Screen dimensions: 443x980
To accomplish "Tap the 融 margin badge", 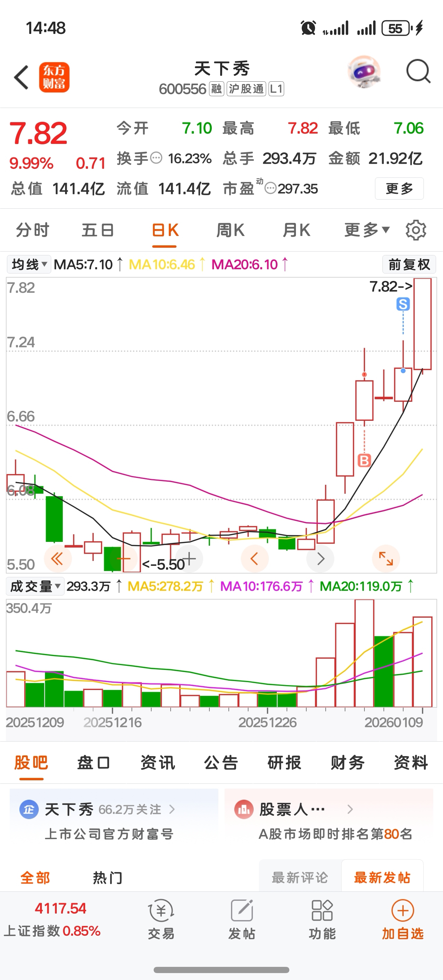I will click(x=216, y=89).
